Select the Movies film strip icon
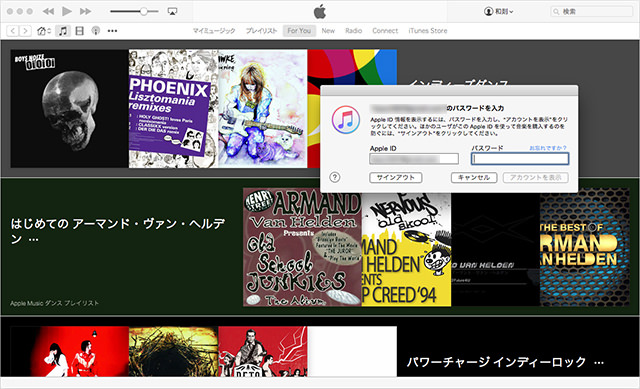 [x=80, y=31]
